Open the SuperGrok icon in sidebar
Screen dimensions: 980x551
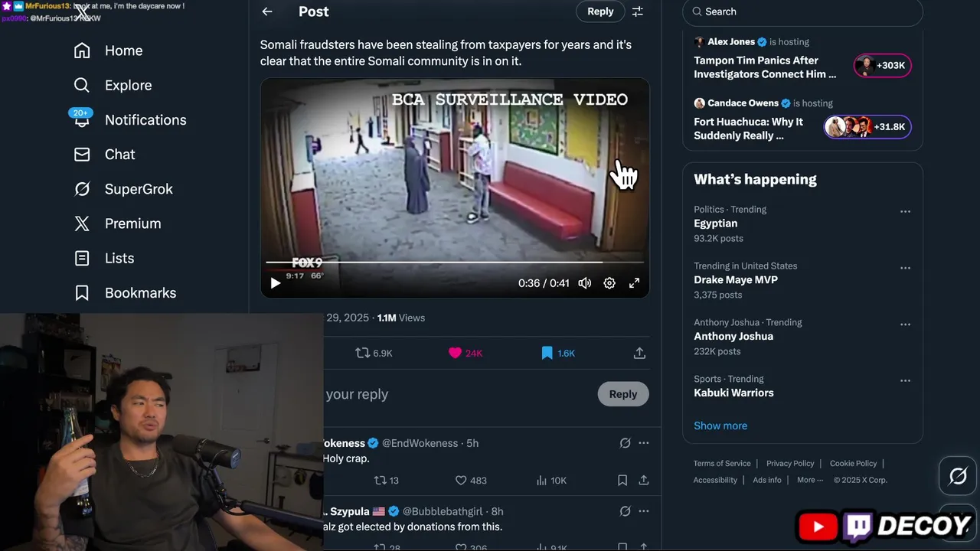tap(82, 189)
